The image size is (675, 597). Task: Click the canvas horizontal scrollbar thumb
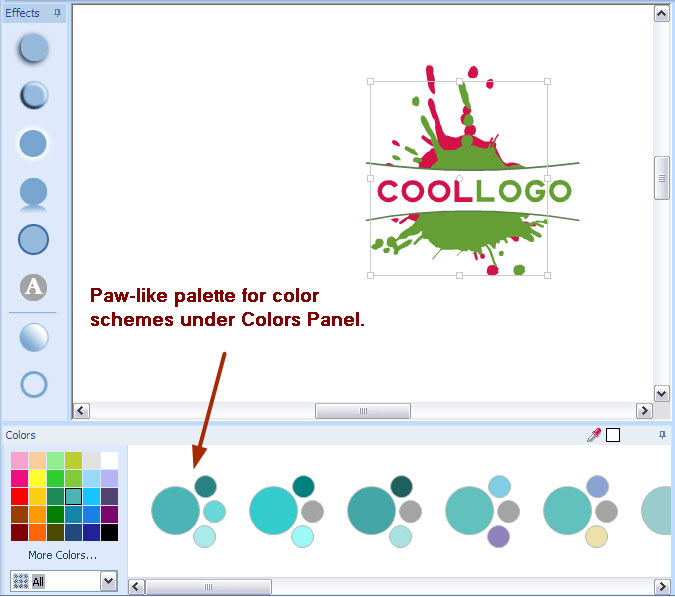pos(363,411)
